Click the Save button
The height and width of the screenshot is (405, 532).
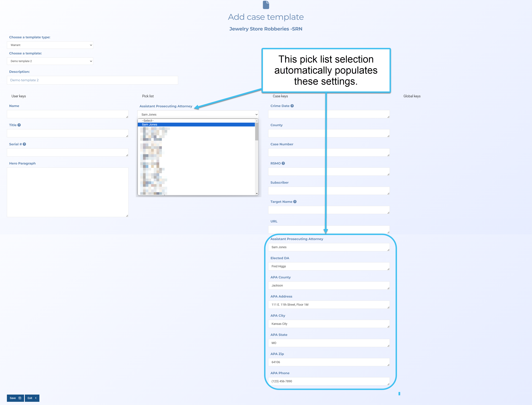tap(15, 398)
